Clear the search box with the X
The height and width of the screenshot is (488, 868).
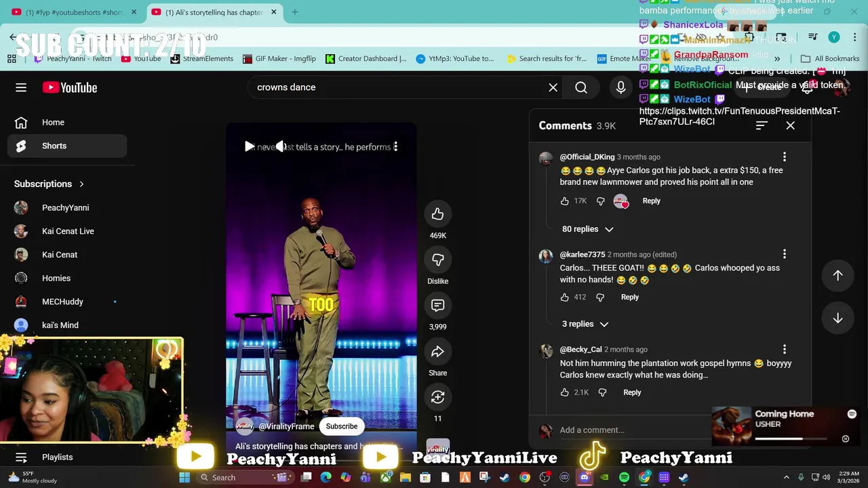point(553,87)
